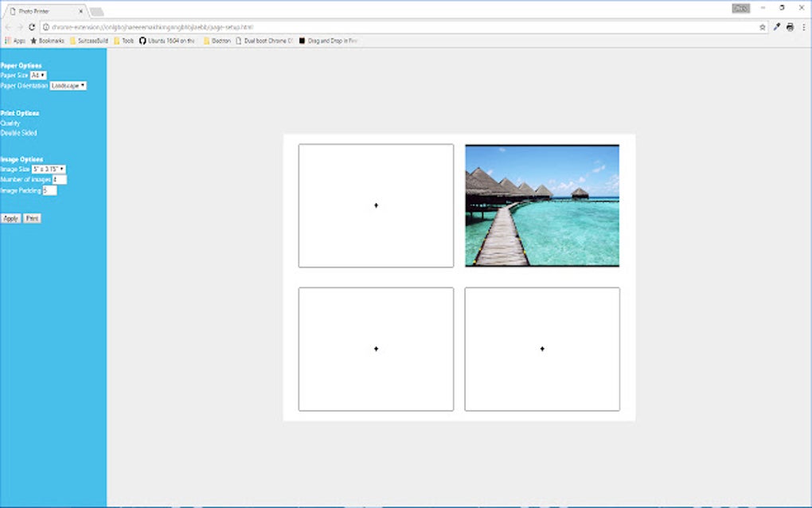This screenshot has height=508, width=812.
Task: Bookmark this page using the star icon
Action: 762,26
